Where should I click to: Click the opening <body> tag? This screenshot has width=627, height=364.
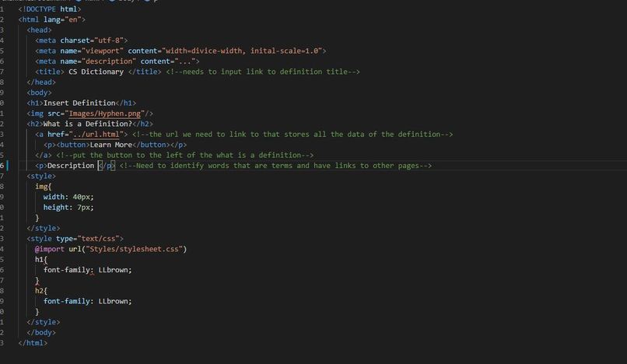coord(39,92)
